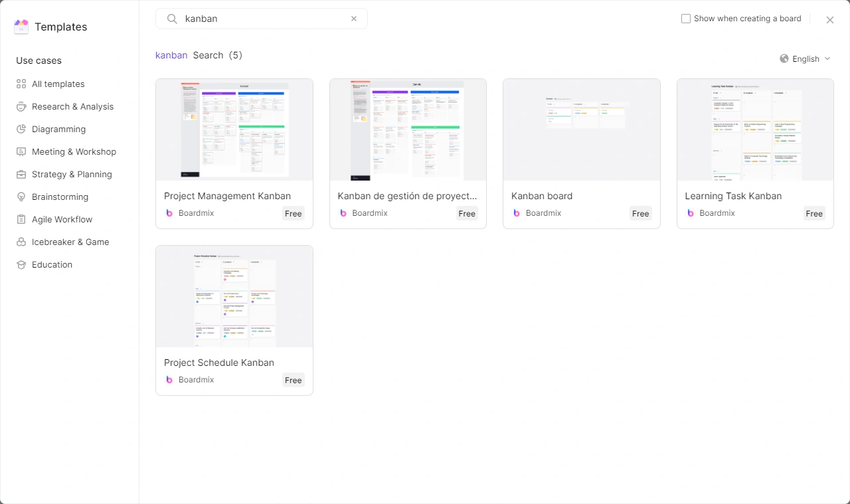Click Free badge on Project Schedule Kanban
850x504 pixels.
coord(294,380)
